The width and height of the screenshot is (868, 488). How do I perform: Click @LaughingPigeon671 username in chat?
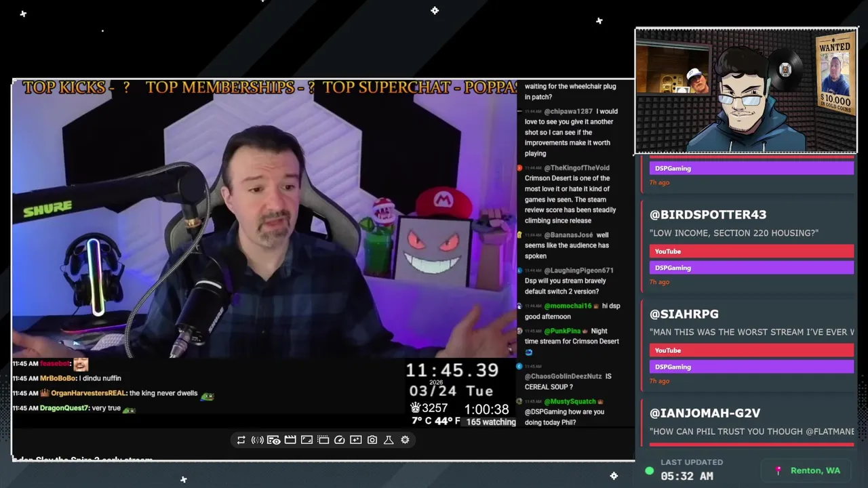[578, 270]
